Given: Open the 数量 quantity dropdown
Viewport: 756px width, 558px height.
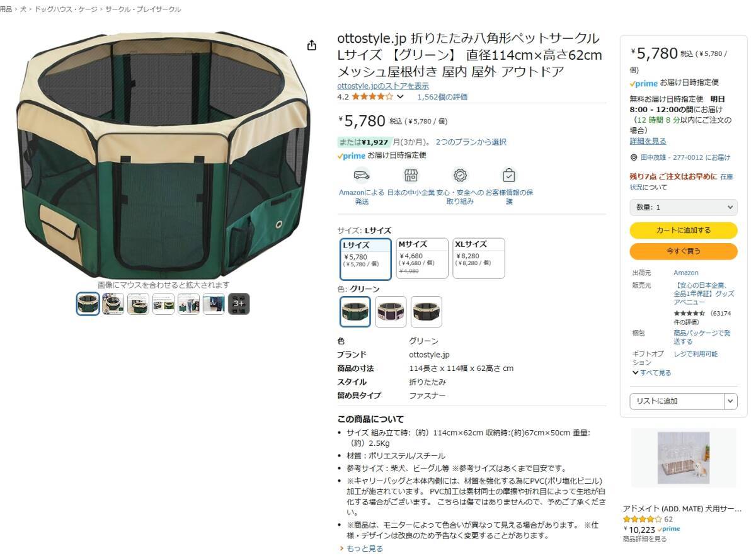Looking at the screenshot, I should click(683, 207).
